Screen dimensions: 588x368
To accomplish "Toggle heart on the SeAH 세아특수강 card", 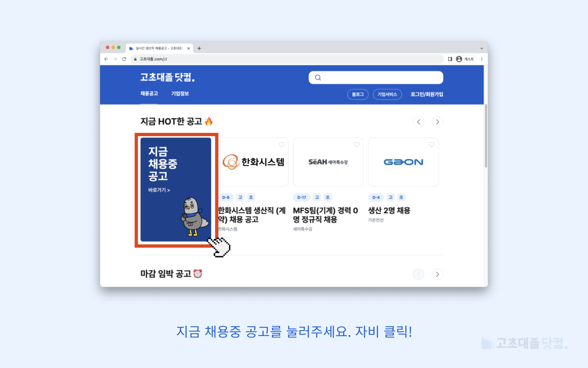I will tap(356, 145).
